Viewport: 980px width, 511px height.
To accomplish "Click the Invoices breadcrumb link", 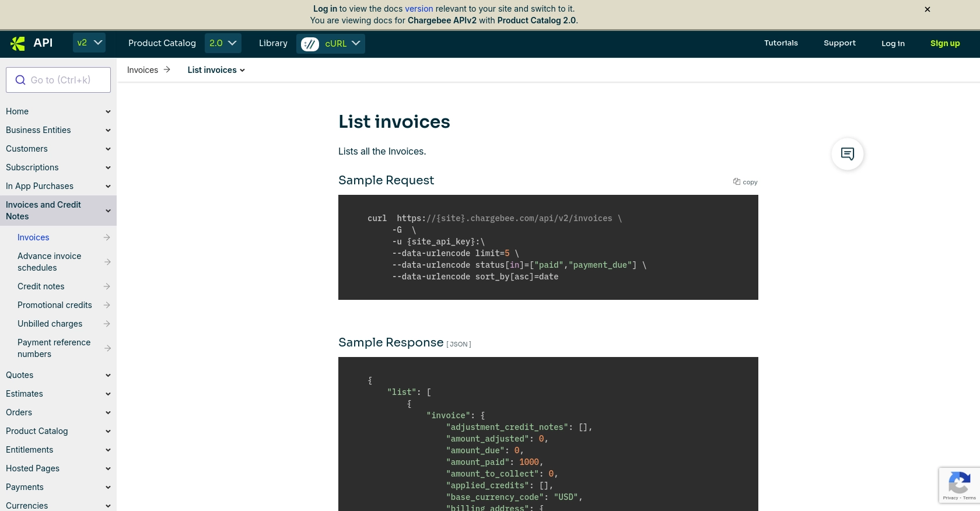I will coord(142,70).
